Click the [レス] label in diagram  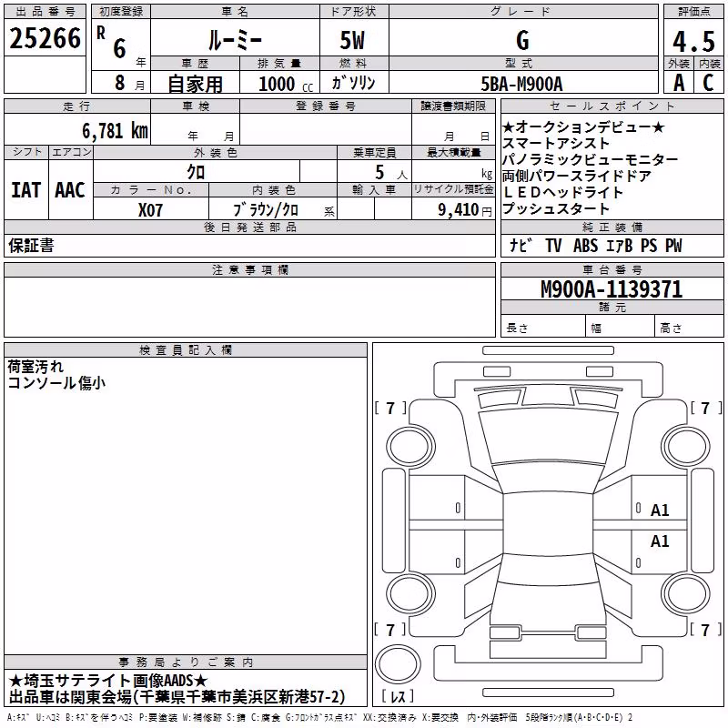pos(398,695)
